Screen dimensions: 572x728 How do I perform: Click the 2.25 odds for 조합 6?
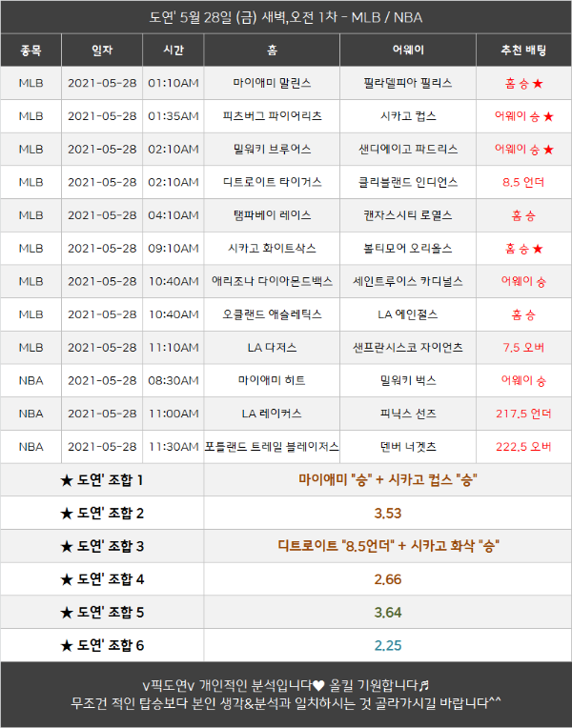pyautogui.click(x=388, y=645)
